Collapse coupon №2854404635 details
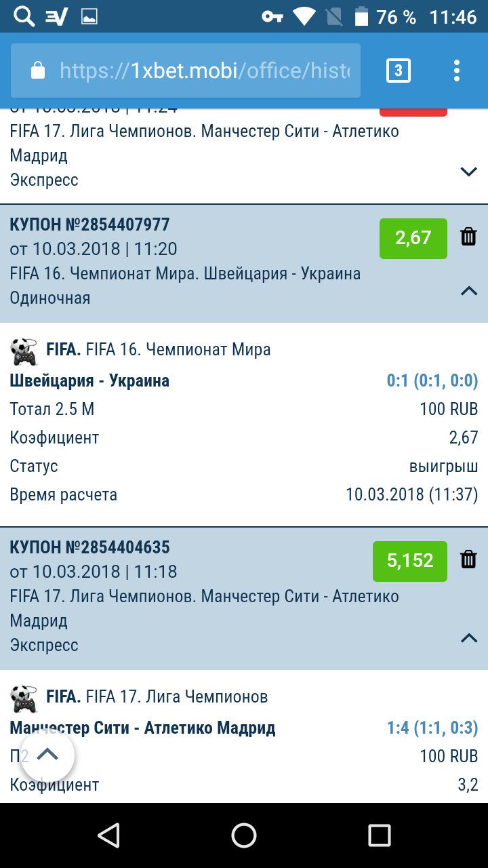Viewport: 488px width, 868px height. pos(468,638)
